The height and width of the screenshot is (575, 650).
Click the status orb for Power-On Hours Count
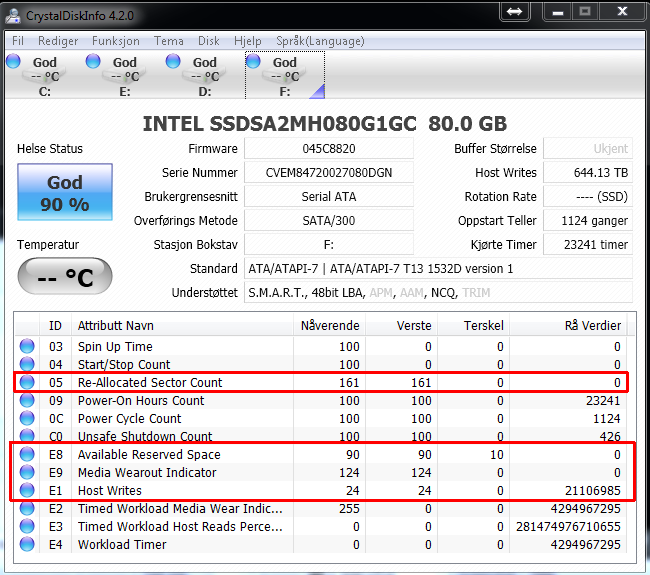(x=27, y=400)
